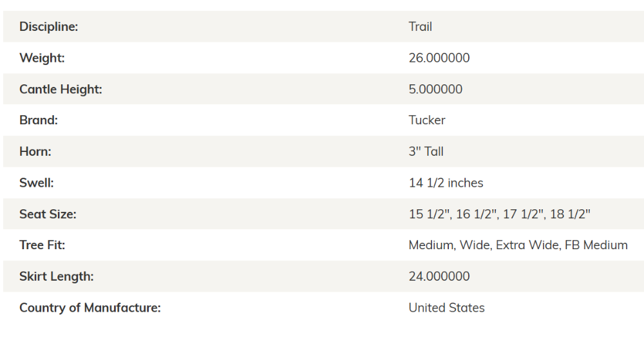Viewport: 644px width, 340px height.
Task: Select the 3" Tall horn value
Action: tap(426, 151)
